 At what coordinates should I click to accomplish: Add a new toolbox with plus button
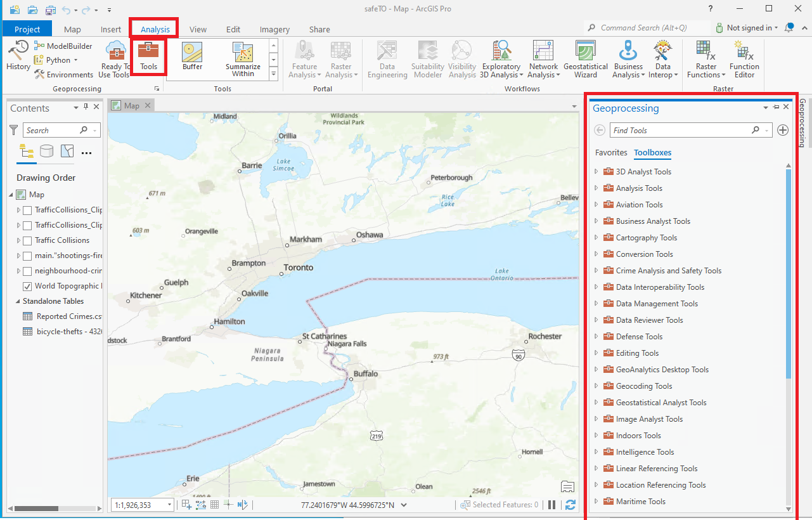coord(783,130)
